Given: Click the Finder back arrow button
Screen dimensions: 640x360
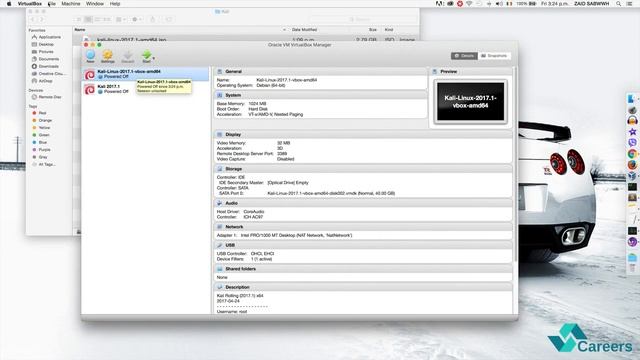Looking at the screenshot, I should 33,19.
